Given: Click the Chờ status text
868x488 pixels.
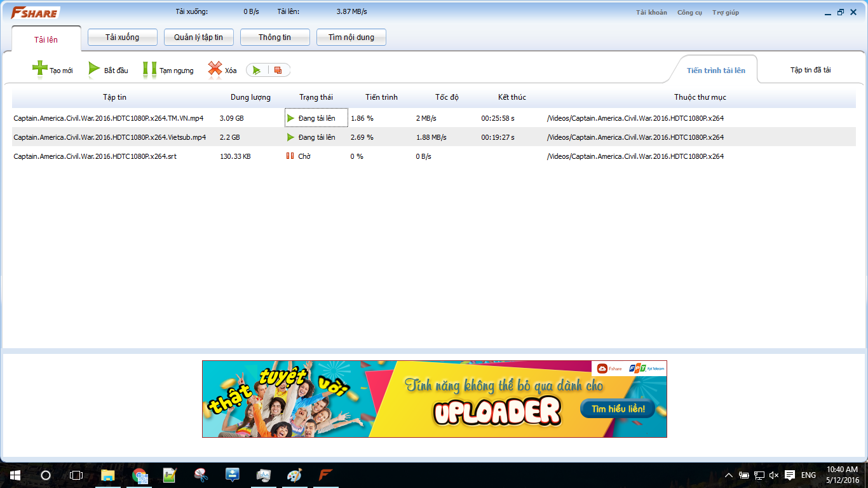Looking at the screenshot, I should pos(304,156).
